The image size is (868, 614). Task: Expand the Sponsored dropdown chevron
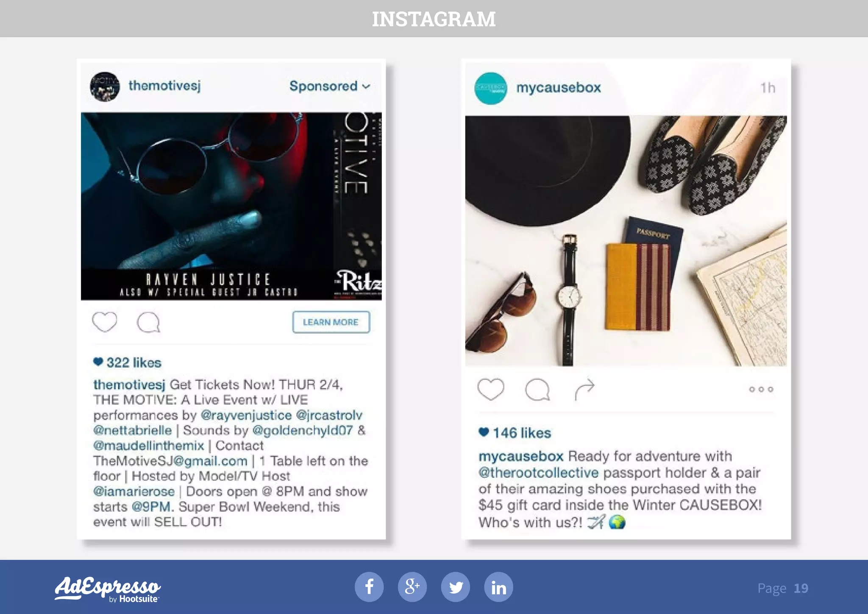(x=367, y=87)
